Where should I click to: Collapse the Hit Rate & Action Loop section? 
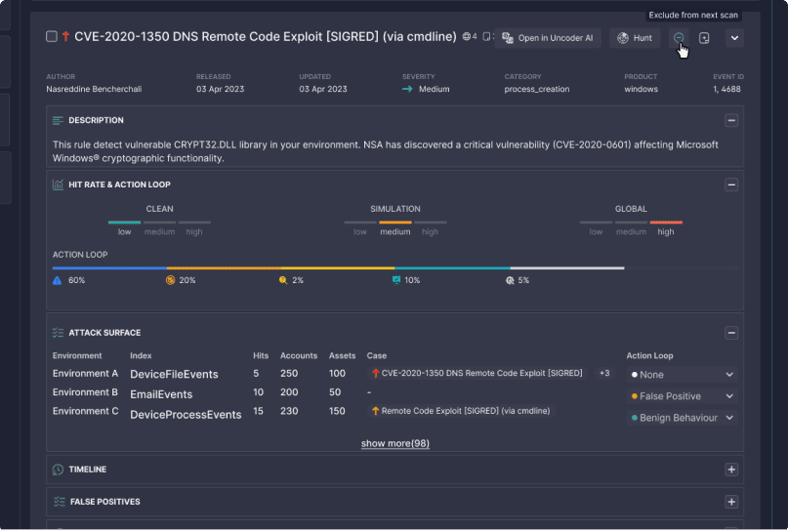(730, 184)
